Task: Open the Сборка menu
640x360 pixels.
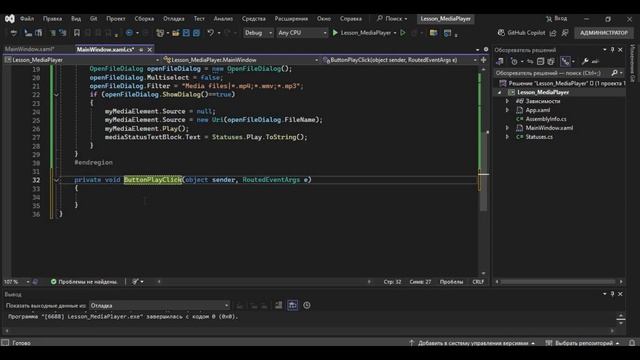Action: 144,19
